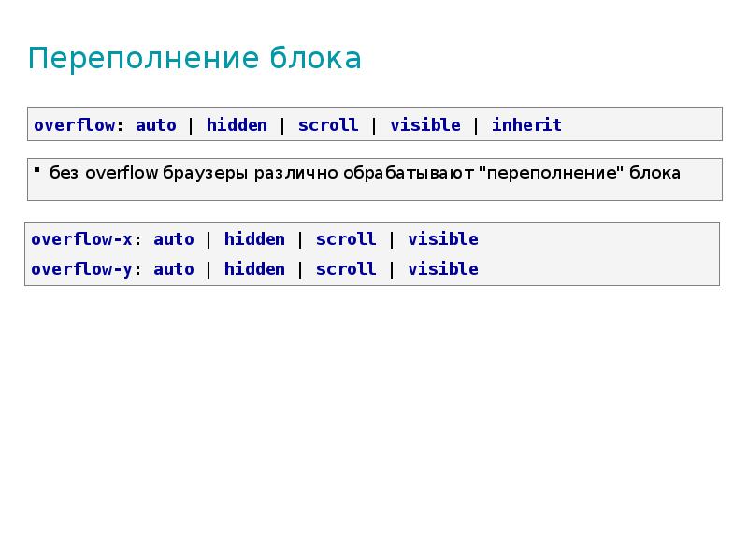Click the word "переполнение" in quotes

(x=552, y=174)
